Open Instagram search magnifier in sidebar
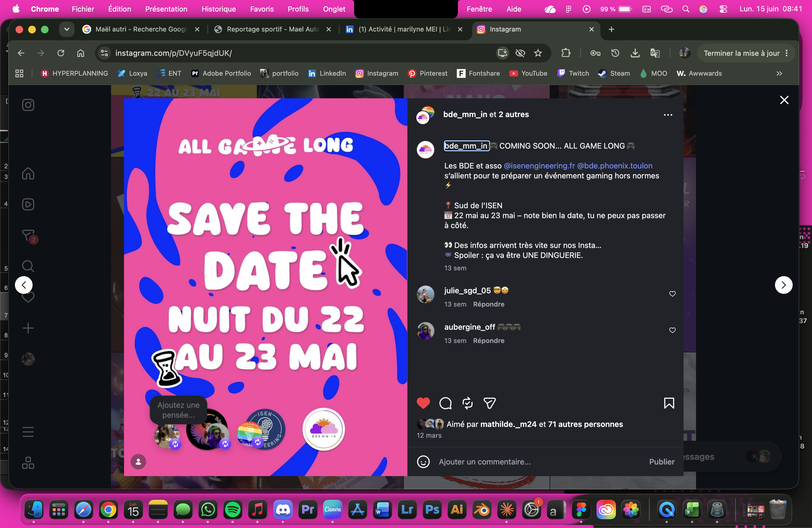The width and height of the screenshot is (812, 528). click(x=28, y=266)
